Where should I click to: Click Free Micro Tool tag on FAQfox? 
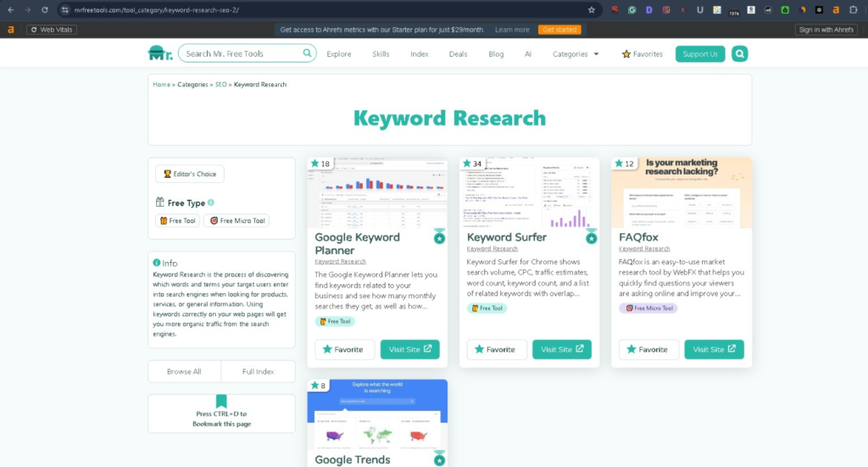(x=648, y=309)
